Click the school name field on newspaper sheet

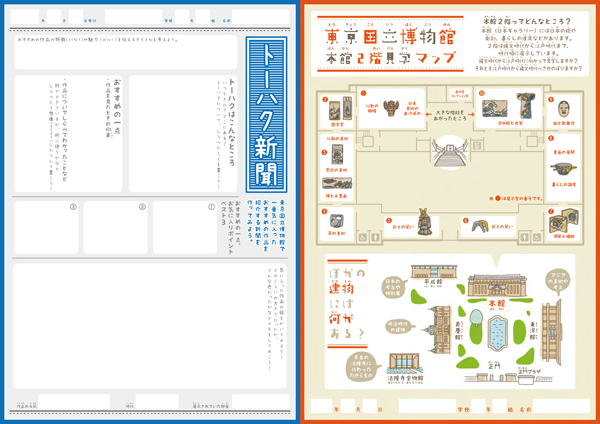click(134, 17)
